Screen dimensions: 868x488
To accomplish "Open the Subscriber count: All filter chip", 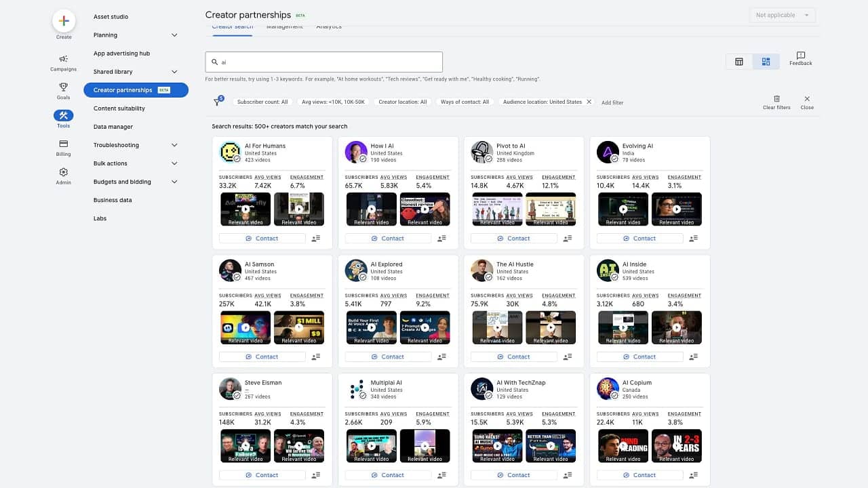I will [x=262, y=102].
